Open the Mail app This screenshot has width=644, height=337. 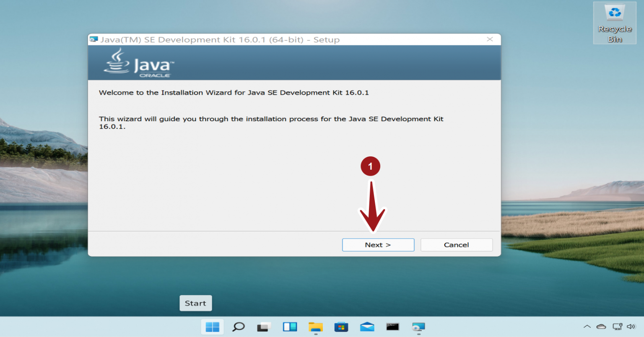pos(367,327)
